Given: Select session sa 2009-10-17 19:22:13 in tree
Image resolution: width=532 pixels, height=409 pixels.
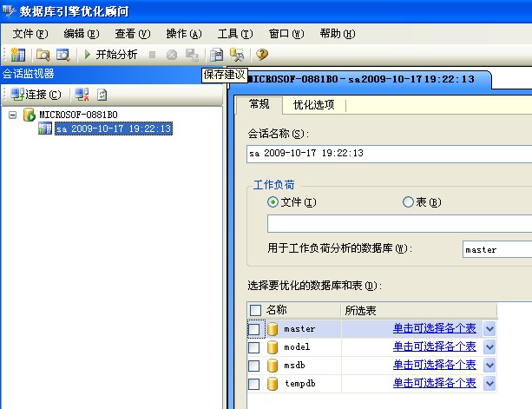Looking at the screenshot, I should (114, 129).
